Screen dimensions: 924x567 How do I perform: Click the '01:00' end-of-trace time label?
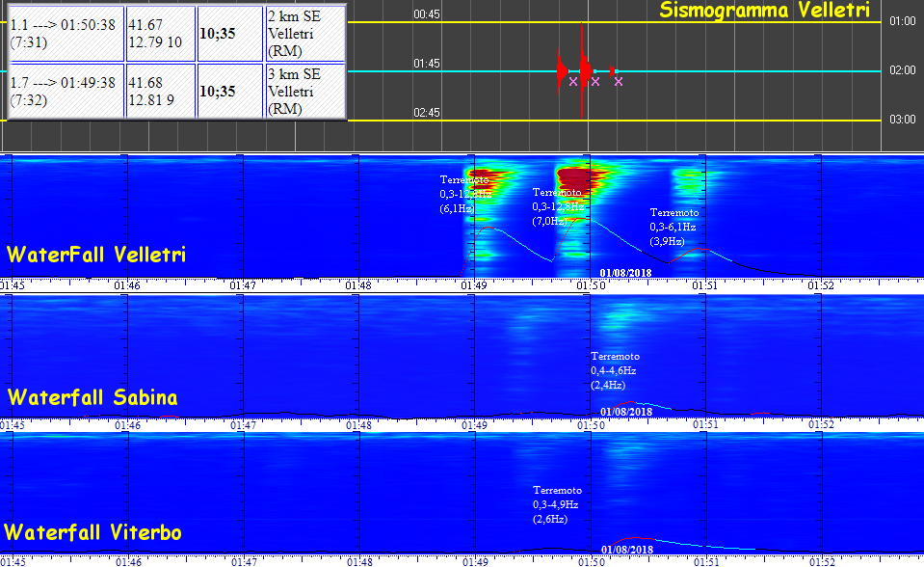pos(902,21)
